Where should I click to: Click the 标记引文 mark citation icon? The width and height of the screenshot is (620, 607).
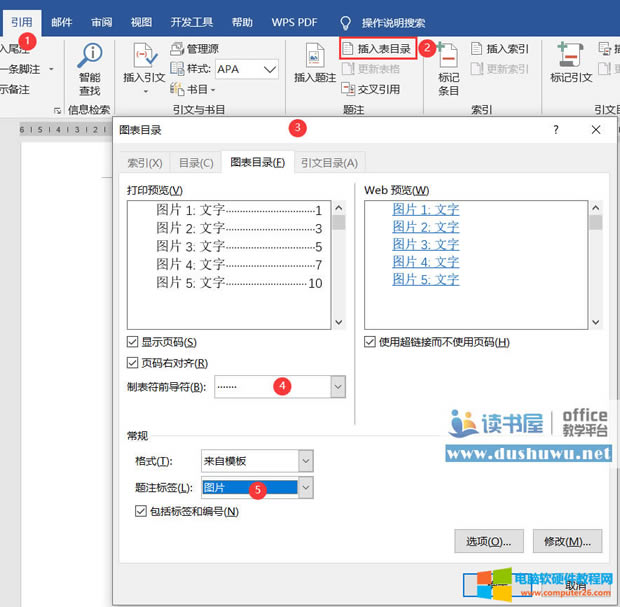[571, 55]
